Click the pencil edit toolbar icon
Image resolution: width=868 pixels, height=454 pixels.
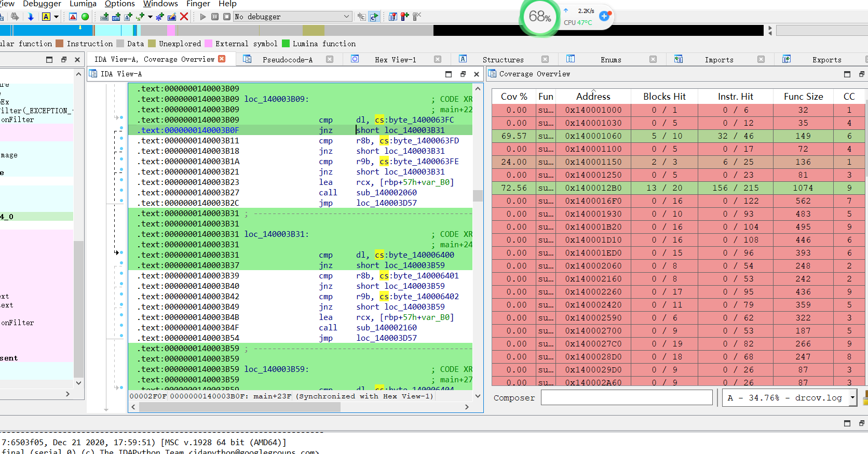pos(172,17)
